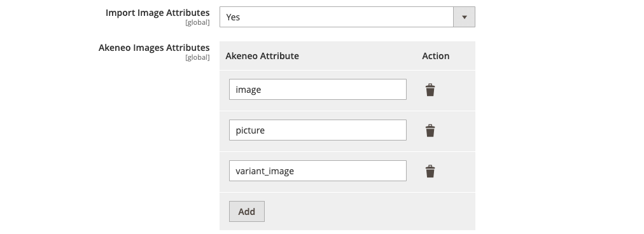
Task: Click empty footer area beside Add button
Action: point(370,211)
